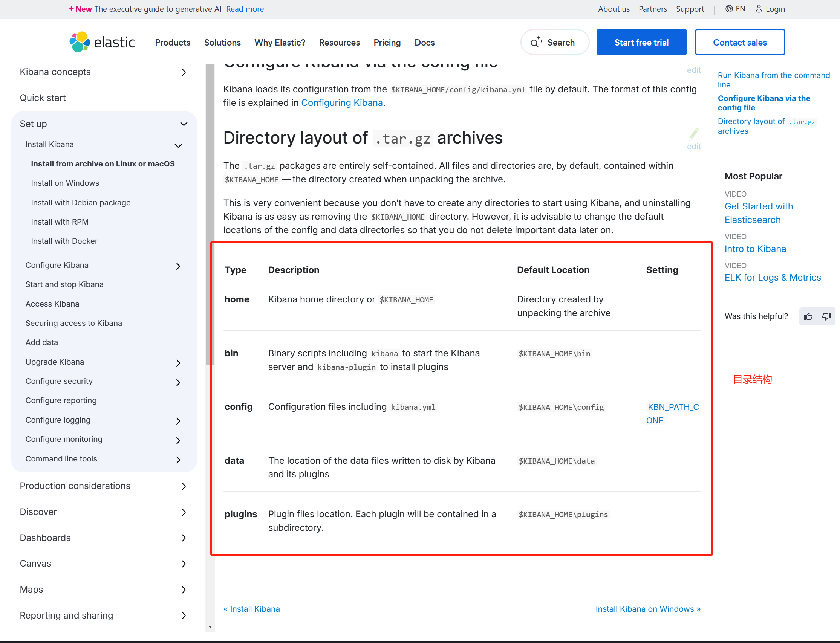The width and height of the screenshot is (840, 643).
Task: Expand the Kibana concepts section
Action: tap(184, 72)
